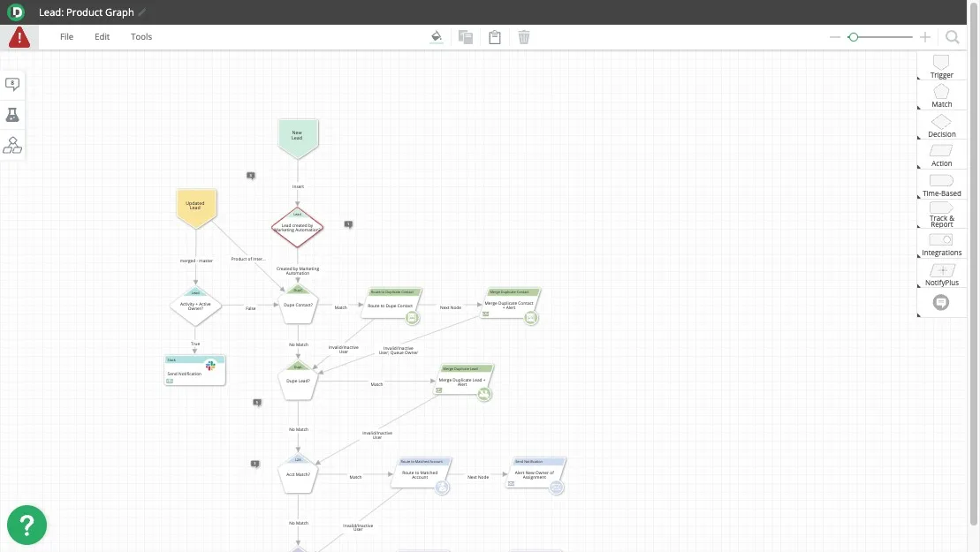This screenshot has width=980, height=552.
Task: Click the copy icon in toolbar
Action: [x=466, y=37]
